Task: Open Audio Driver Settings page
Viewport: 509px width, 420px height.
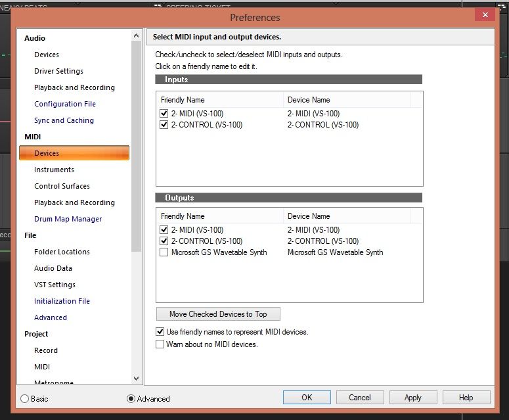Action: click(58, 71)
